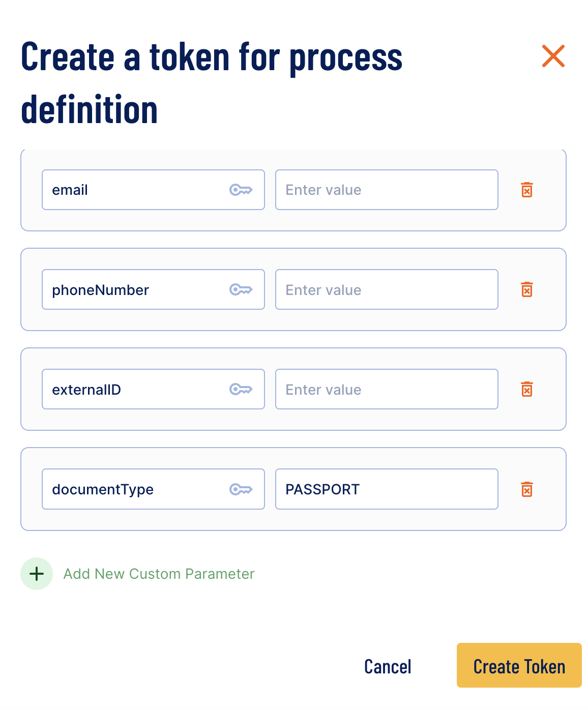This screenshot has width=588, height=709.
Task: Click the key icon beside phoneNumber
Action: click(x=241, y=289)
